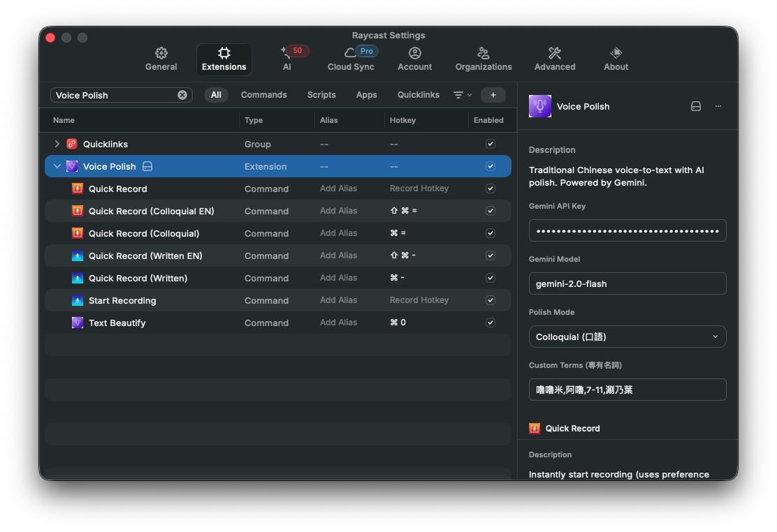Clear the Voice Polish search field
Screen dimensions: 777x532
point(182,95)
